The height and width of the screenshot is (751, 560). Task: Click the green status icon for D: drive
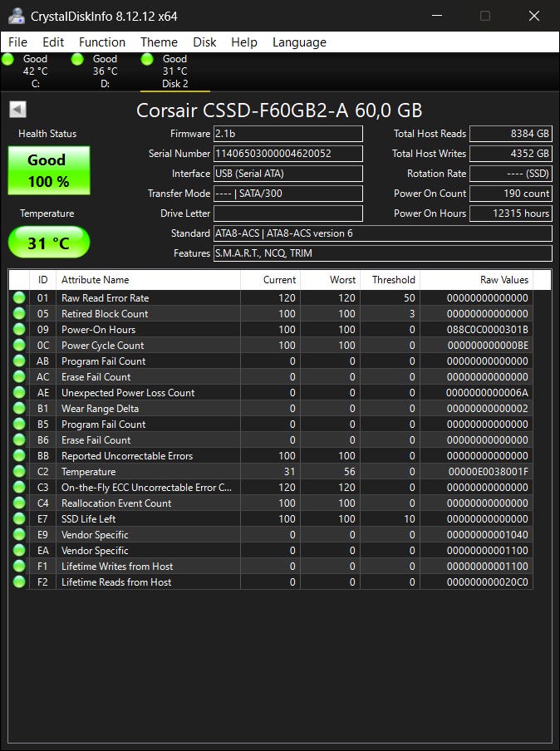tap(77, 59)
